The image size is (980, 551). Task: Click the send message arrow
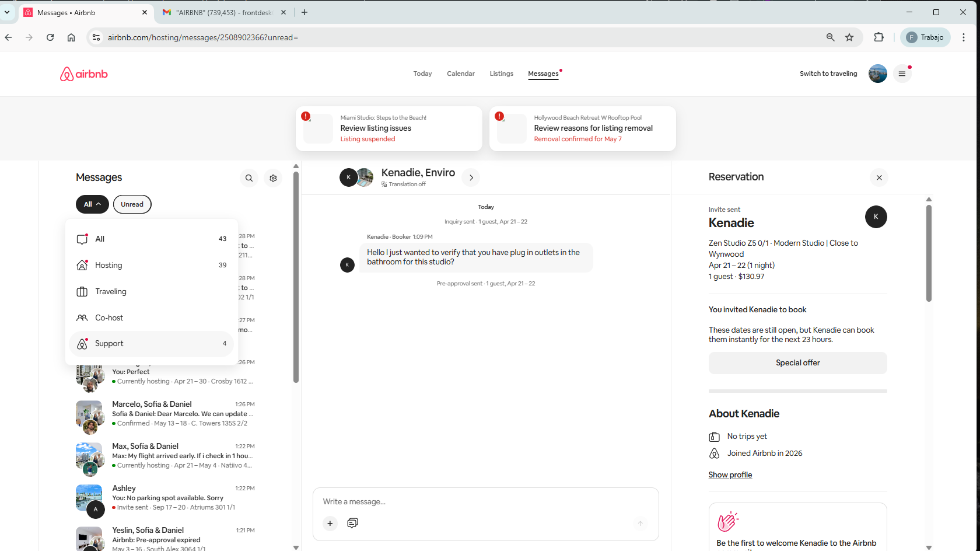pyautogui.click(x=640, y=523)
